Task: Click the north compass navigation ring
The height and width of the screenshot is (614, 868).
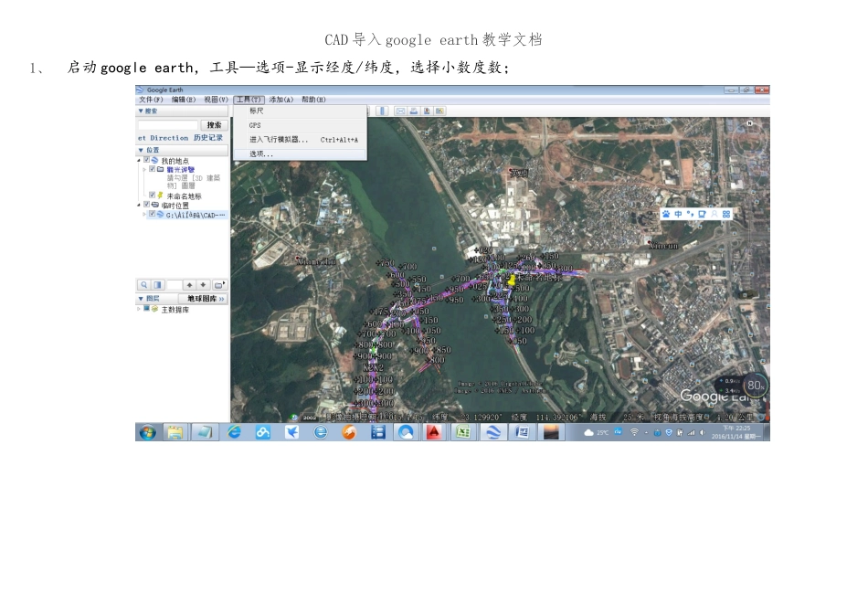Action: (750, 142)
